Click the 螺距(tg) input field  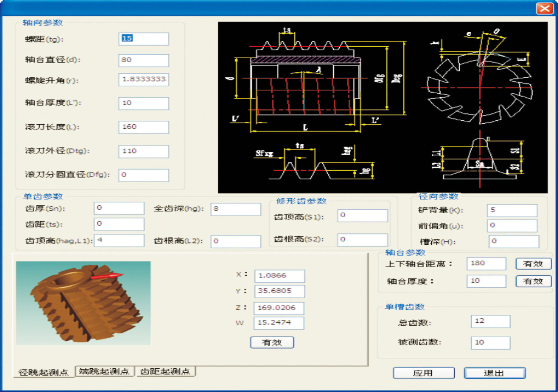point(143,39)
